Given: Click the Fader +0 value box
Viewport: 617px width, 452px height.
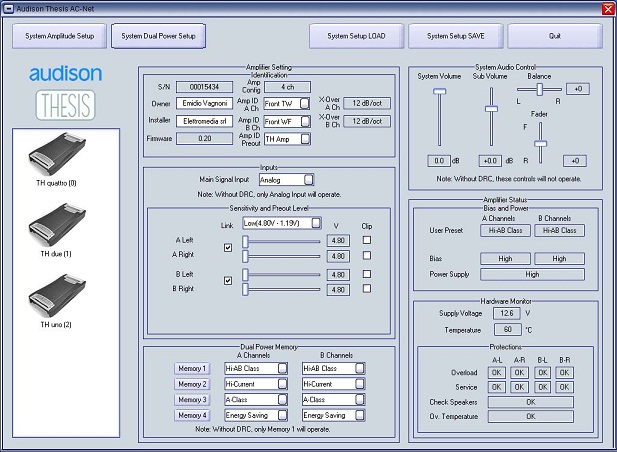Looking at the screenshot, I should (575, 161).
